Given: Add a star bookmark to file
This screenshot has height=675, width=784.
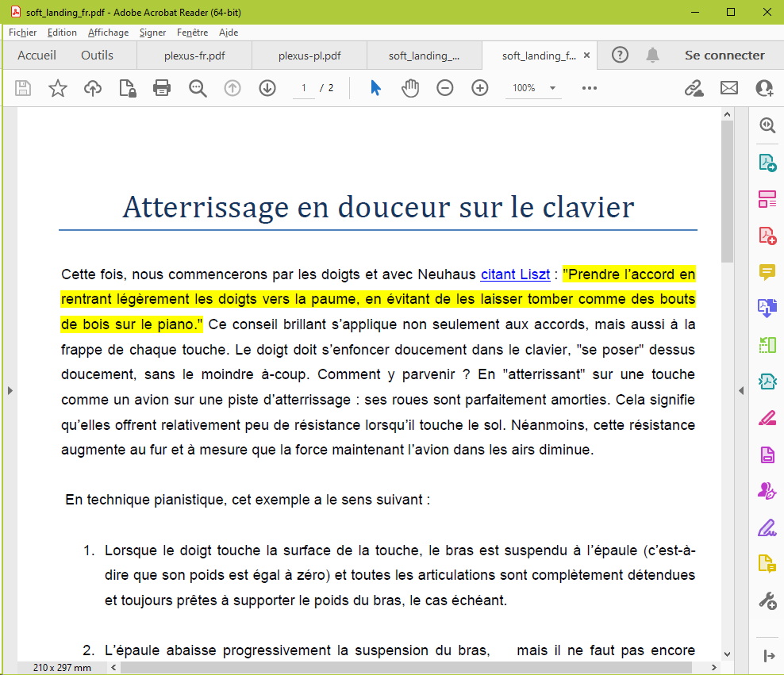Looking at the screenshot, I should click(58, 88).
